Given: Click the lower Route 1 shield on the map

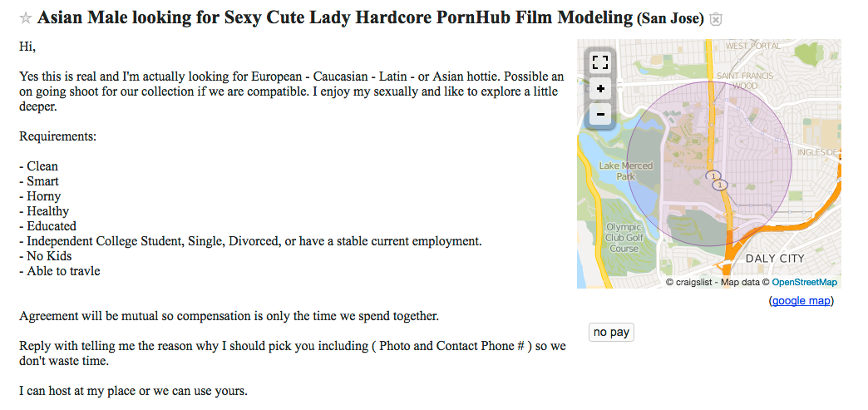Looking at the screenshot, I should [720, 185].
